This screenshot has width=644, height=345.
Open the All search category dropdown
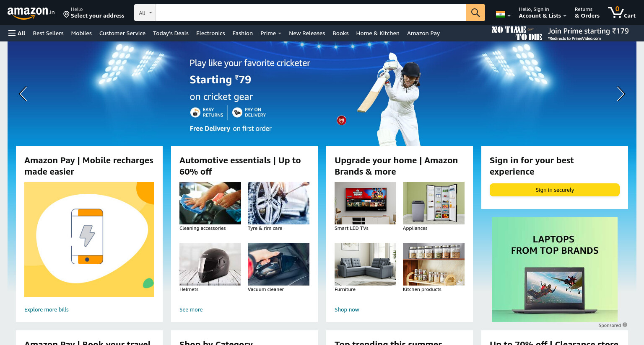[145, 13]
